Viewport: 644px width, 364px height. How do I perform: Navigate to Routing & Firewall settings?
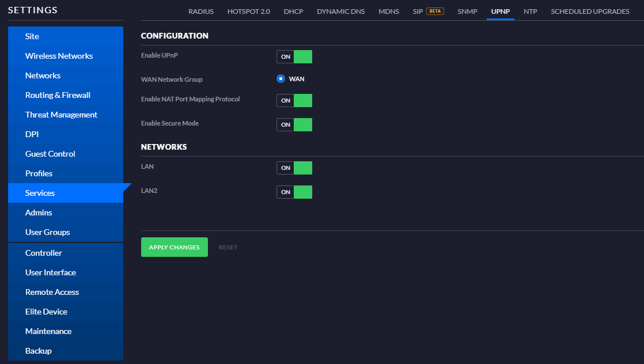[x=58, y=95]
